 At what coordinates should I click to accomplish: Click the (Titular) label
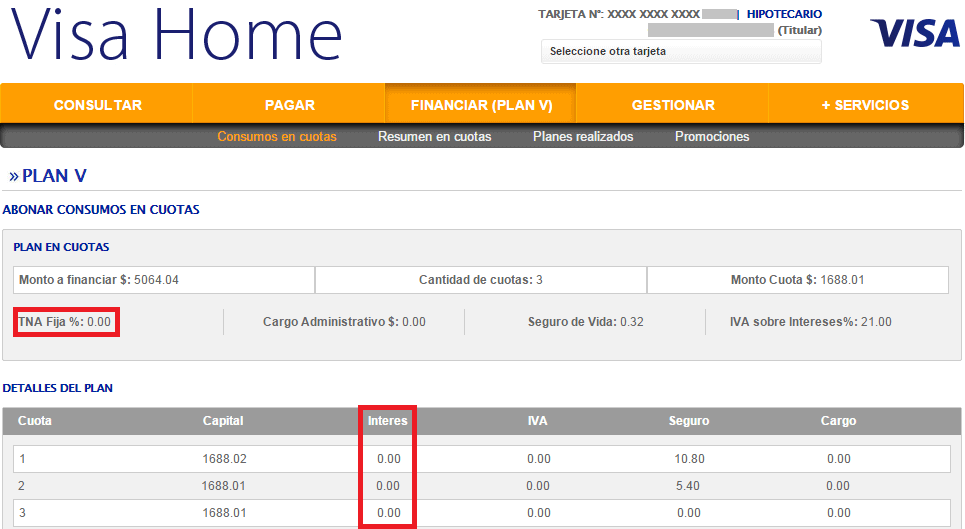pos(799,30)
